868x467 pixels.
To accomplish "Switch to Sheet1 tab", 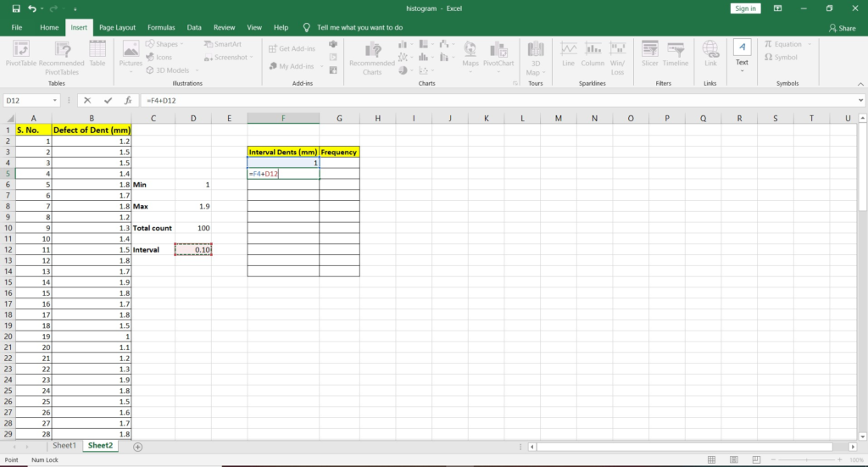I will pos(64,446).
